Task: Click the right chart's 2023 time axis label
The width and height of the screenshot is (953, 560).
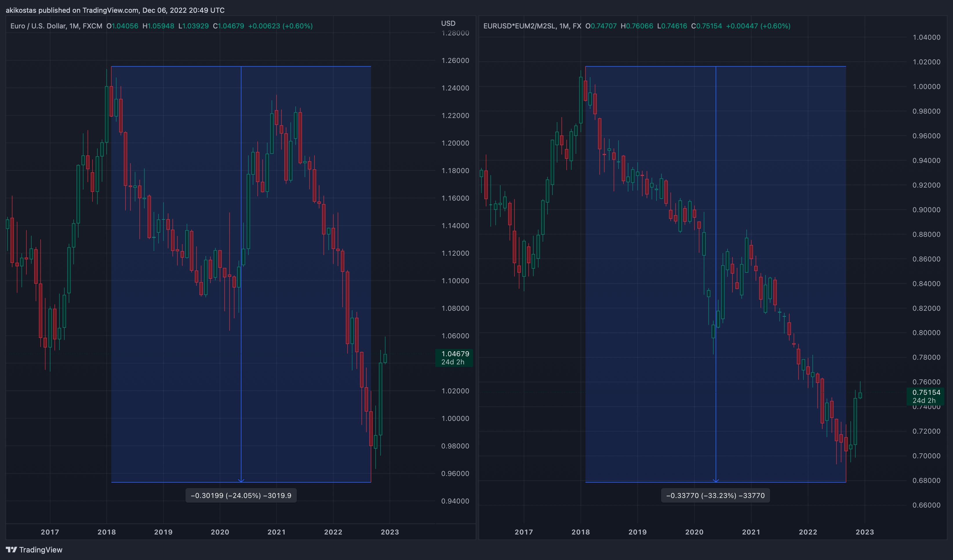Action: (865, 532)
